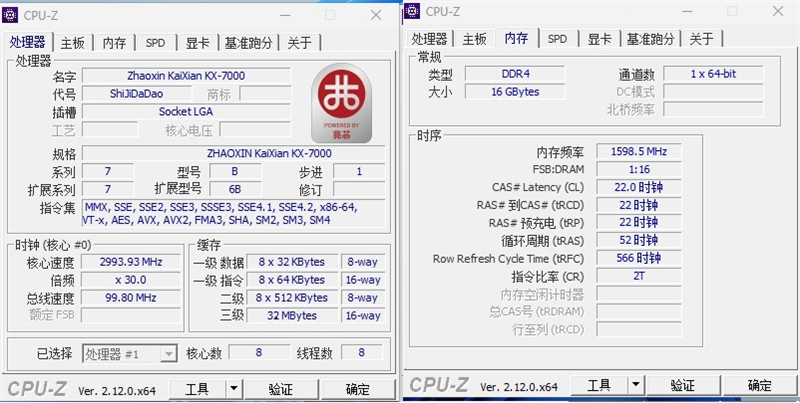Click the 22.0 时钟 CAS latency value
The width and height of the screenshot is (800, 403).
click(x=639, y=187)
